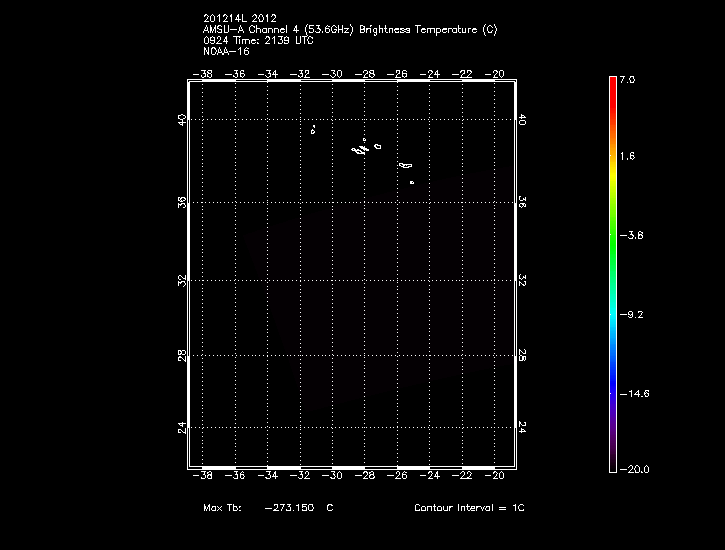Click the -20 longitude label on bottom axis
The height and width of the screenshot is (550, 725).
point(496,476)
